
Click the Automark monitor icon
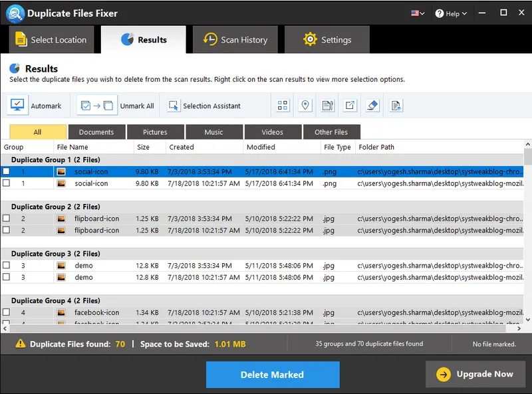(x=18, y=106)
